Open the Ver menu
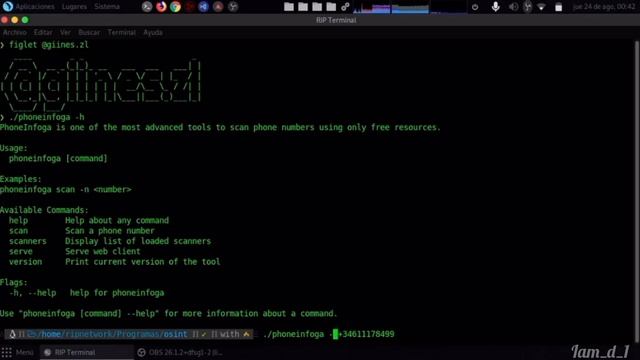Image resolution: width=640 pixels, height=360 pixels. (65, 32)
